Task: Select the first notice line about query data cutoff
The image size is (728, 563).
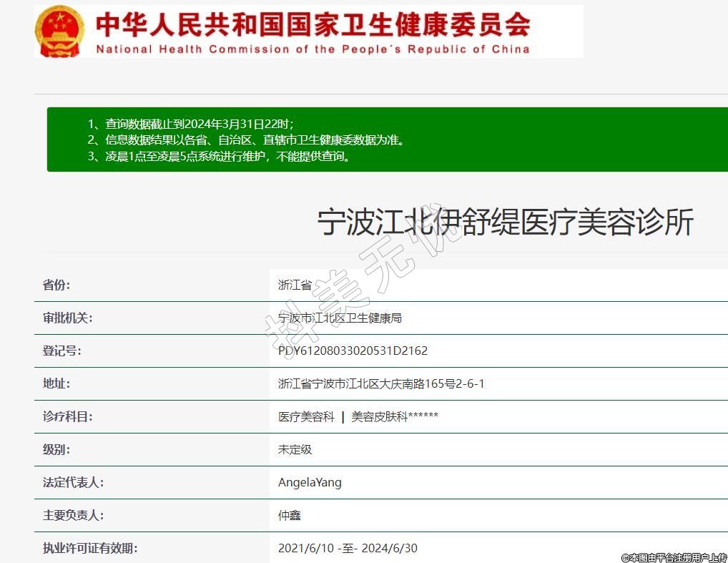Action: (190, 124)
